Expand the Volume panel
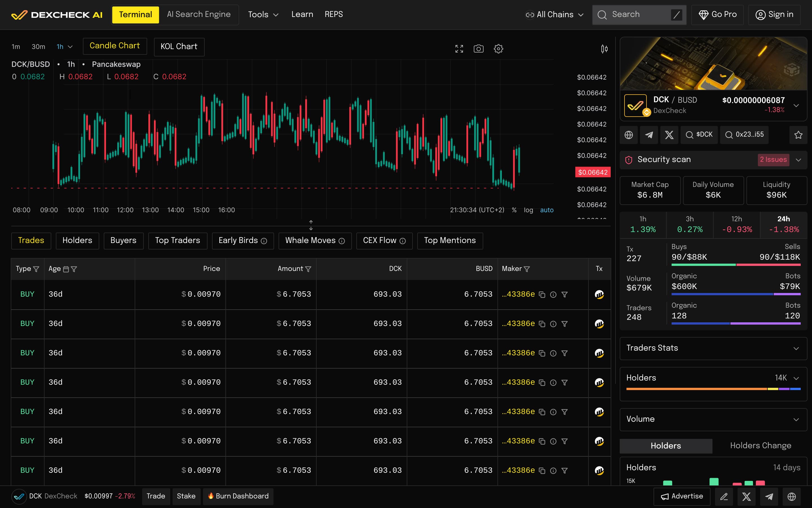 pyautogui.click(x=713, y=419)
